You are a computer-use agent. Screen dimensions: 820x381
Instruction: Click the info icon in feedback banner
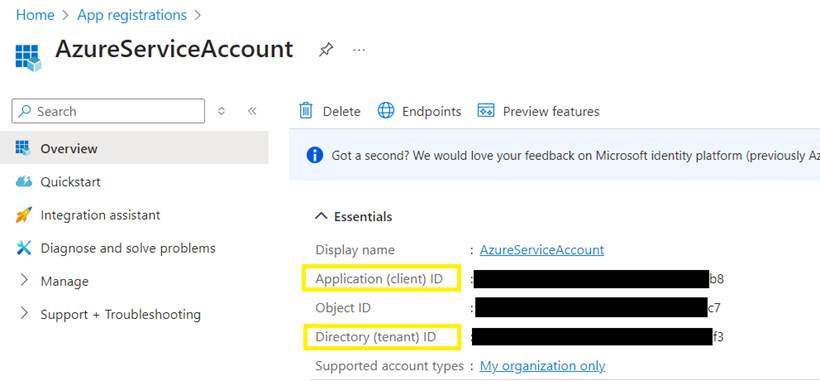click(x=315, y=155)
